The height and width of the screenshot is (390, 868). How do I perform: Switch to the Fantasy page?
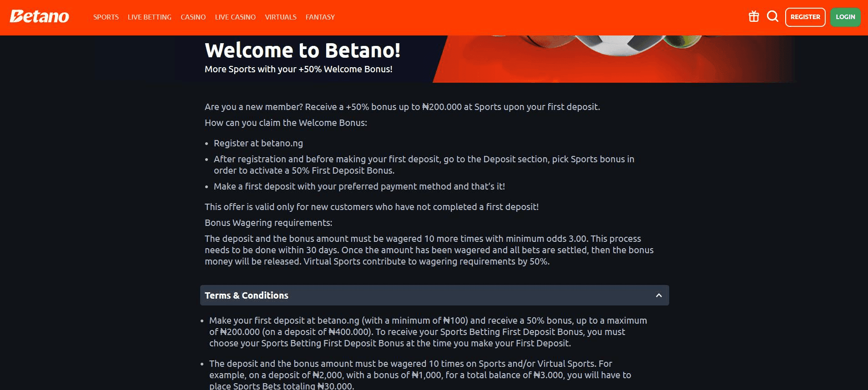pos(320,17)
